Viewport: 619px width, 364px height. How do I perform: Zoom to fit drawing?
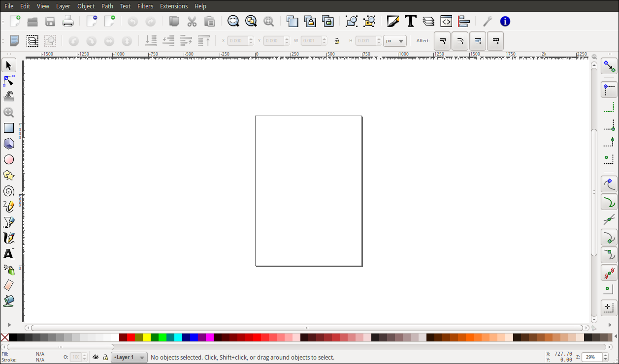(251, 21)
